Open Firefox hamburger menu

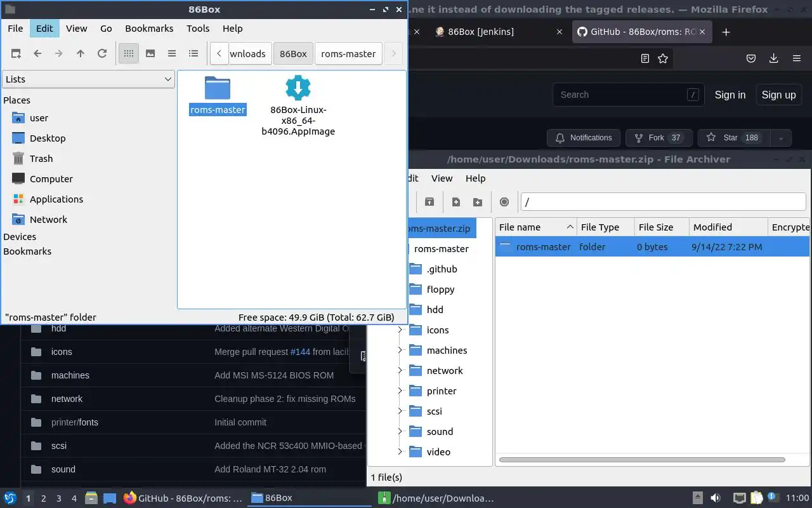[x=797, y=58]
